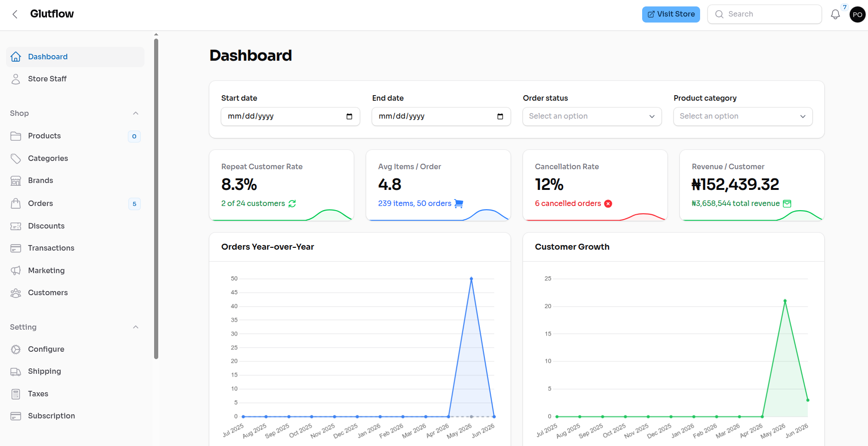Focus the Search input box
This screenshot has height=446, width=868.
click(x=765, y=14)
